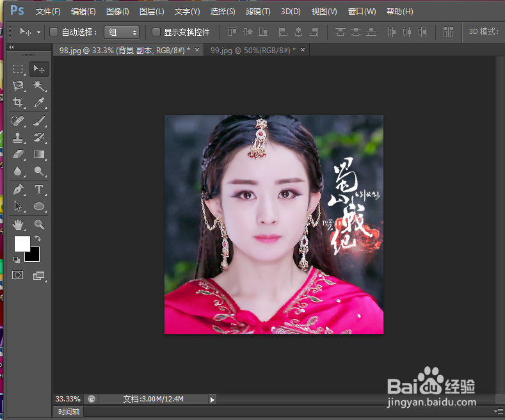Image resolution: width=505 pixels, height=420 pixels.
Task: Click the 文档:3.00M/12.4M document size info
Action: click(154, 399)
